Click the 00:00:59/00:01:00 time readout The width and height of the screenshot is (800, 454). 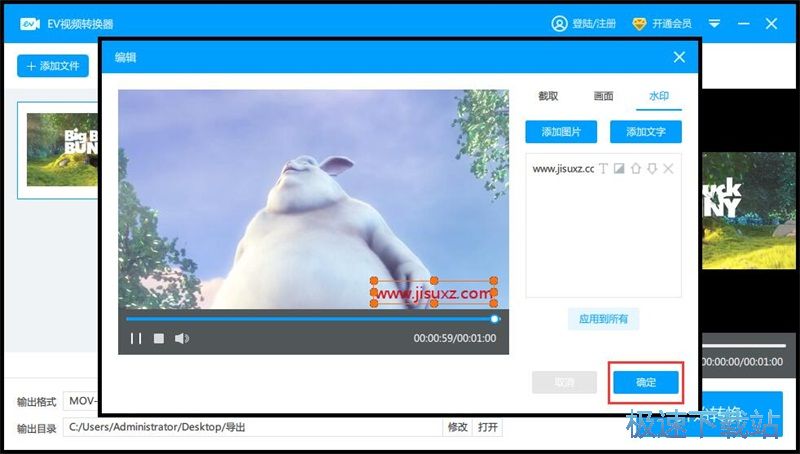455,338
